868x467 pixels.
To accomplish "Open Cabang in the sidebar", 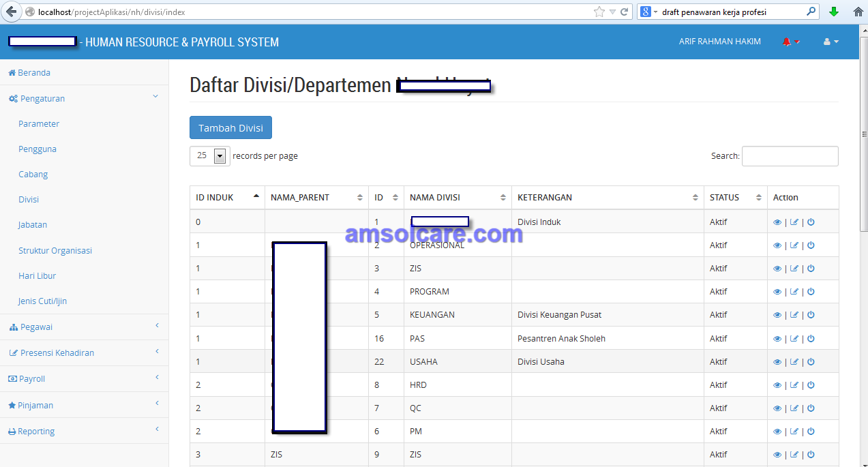I will tap(33, 174).
